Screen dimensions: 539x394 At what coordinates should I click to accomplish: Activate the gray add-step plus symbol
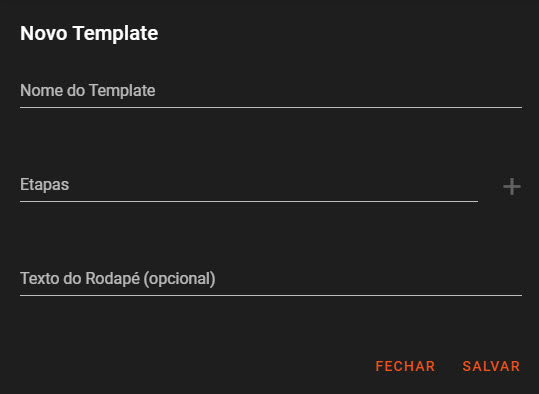pyautogui.click(x=512, y=187)
